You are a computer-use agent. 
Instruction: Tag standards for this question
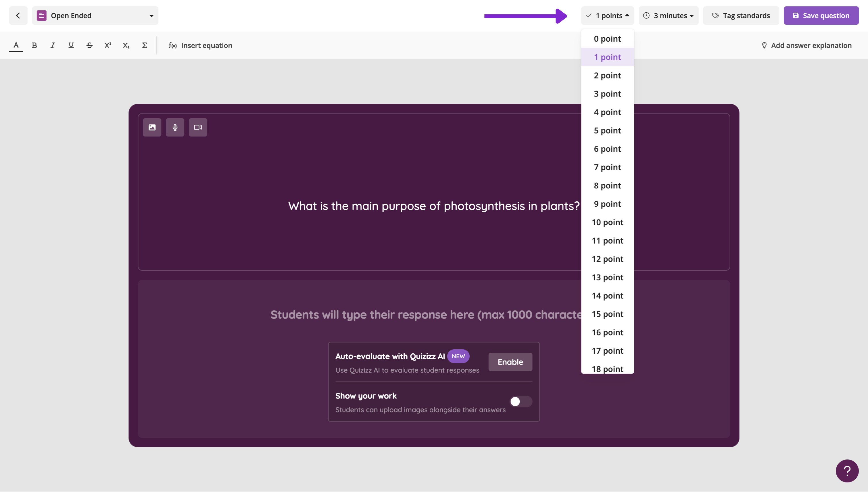[741, 16]
